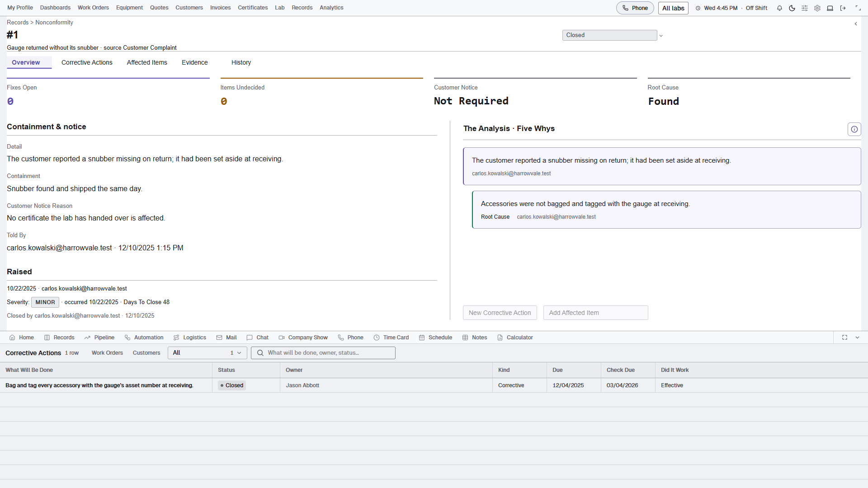868x488 pixels.
Task: Click the Add Affected Item field
Action: 595,313
